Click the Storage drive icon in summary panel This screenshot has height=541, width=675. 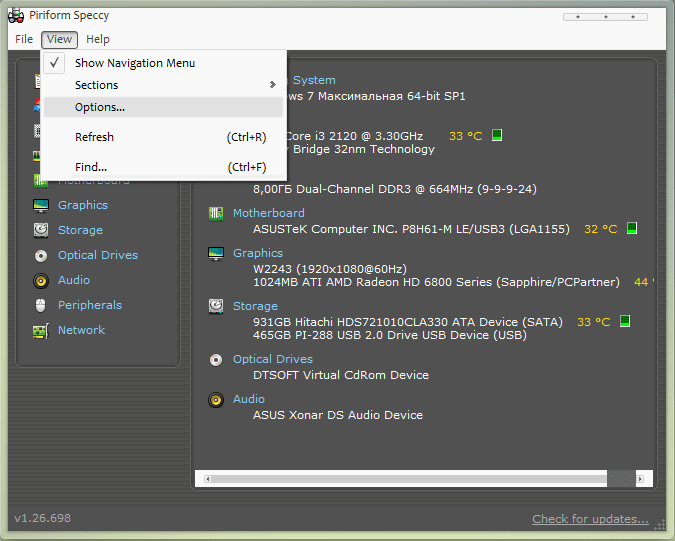point(216,306)
